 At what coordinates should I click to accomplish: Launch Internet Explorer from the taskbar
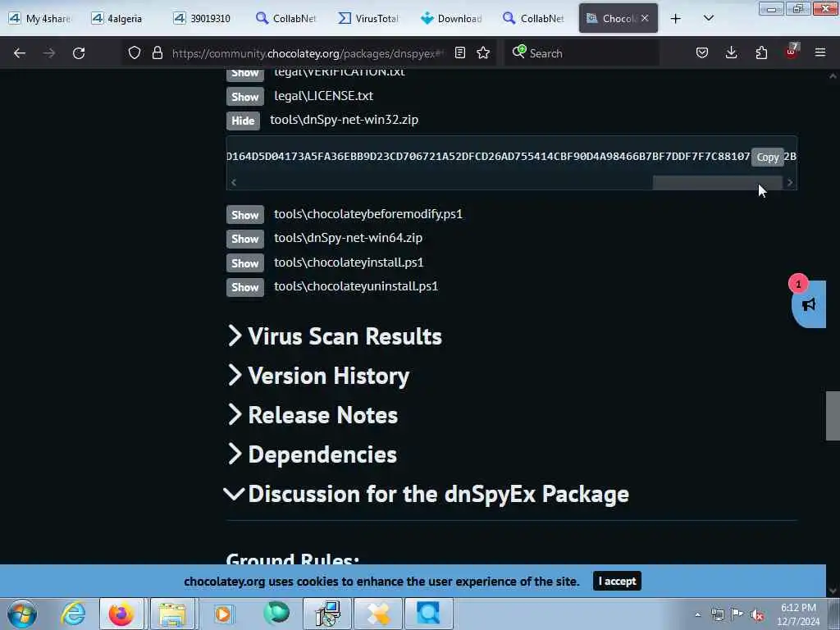[x=73, y=614]
